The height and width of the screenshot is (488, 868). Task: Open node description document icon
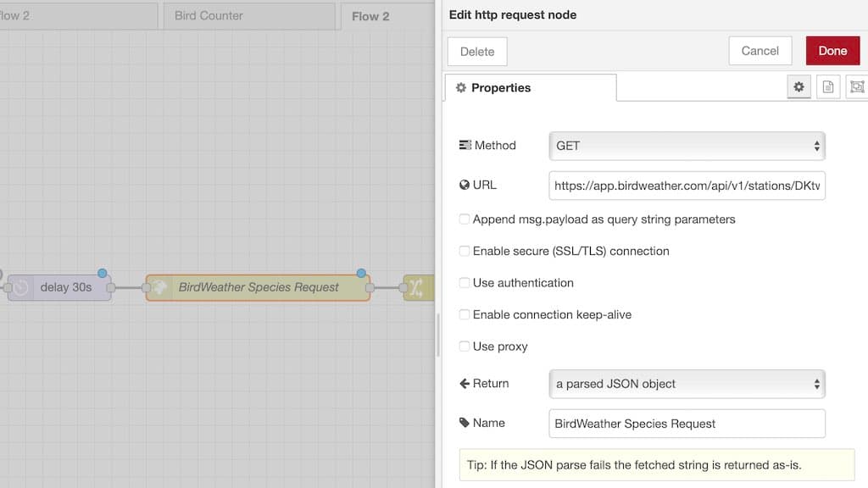828,87
